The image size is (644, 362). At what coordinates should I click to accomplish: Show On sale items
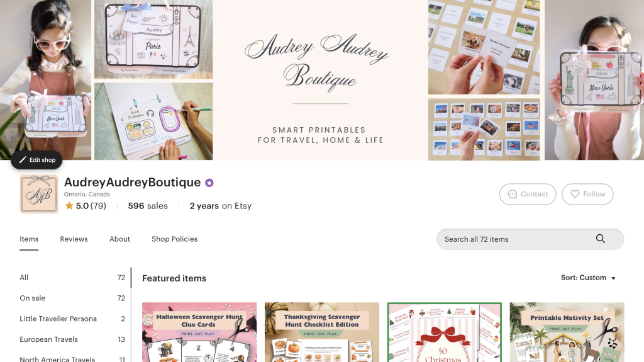coord(72,298)
